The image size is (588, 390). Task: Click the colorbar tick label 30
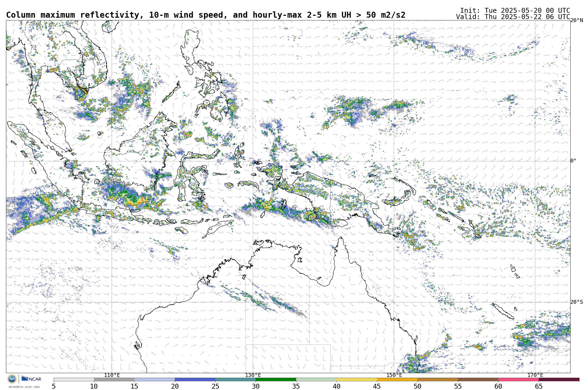coord(256,386)
